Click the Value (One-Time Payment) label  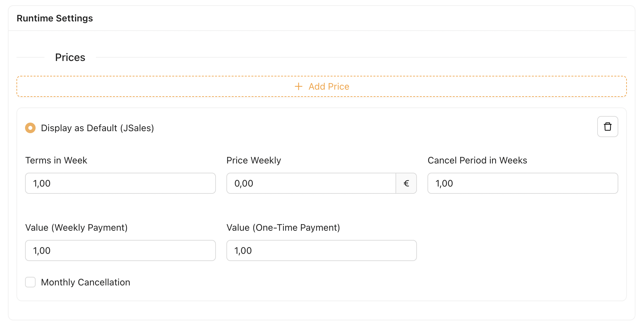[x=283, y=227]
